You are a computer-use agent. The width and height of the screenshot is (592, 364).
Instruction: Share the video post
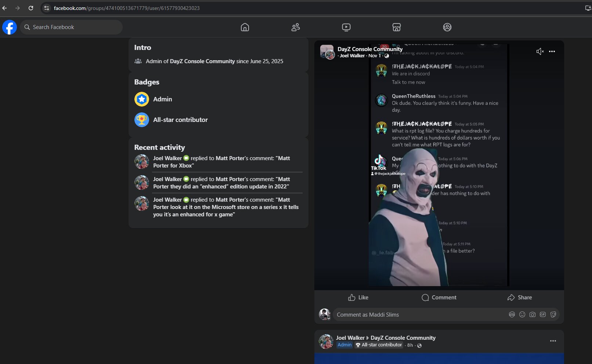pos(520,298)
